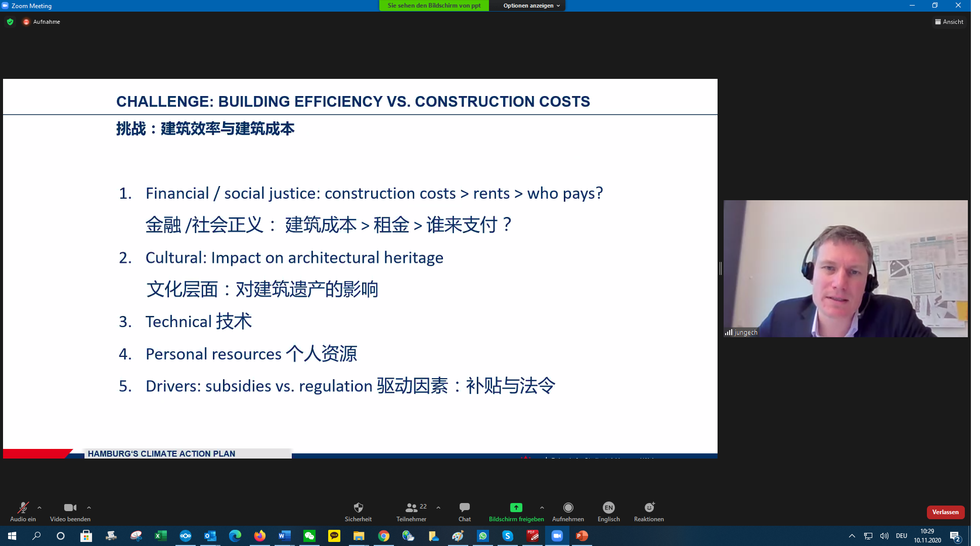The image size is (980, 546).
Task: Expand screen share options caret
Action: coord(542,508)
